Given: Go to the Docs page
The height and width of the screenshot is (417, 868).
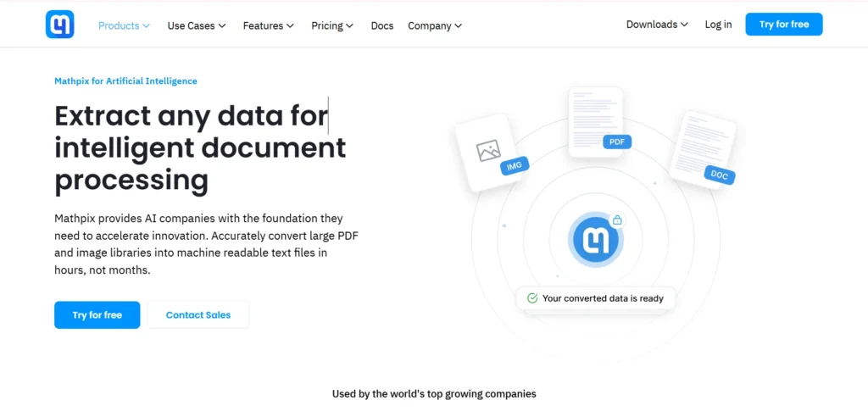Looking at the screenshot, I should click(x=382, y=25).
